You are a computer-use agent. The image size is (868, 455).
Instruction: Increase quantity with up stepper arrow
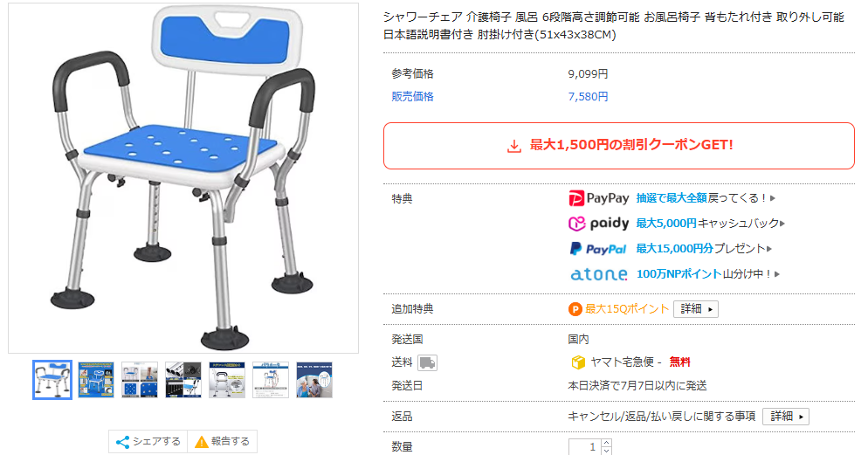[606, 443]
